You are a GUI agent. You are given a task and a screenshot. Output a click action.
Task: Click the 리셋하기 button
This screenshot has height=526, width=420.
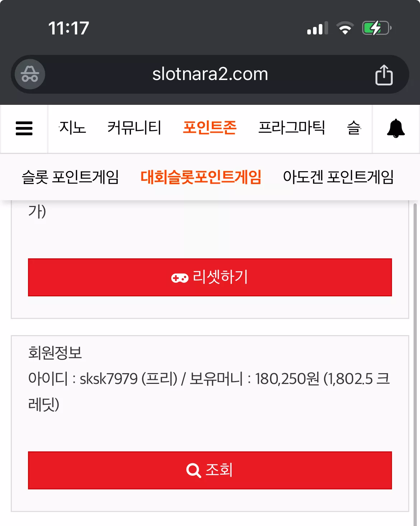click(210, 277)
